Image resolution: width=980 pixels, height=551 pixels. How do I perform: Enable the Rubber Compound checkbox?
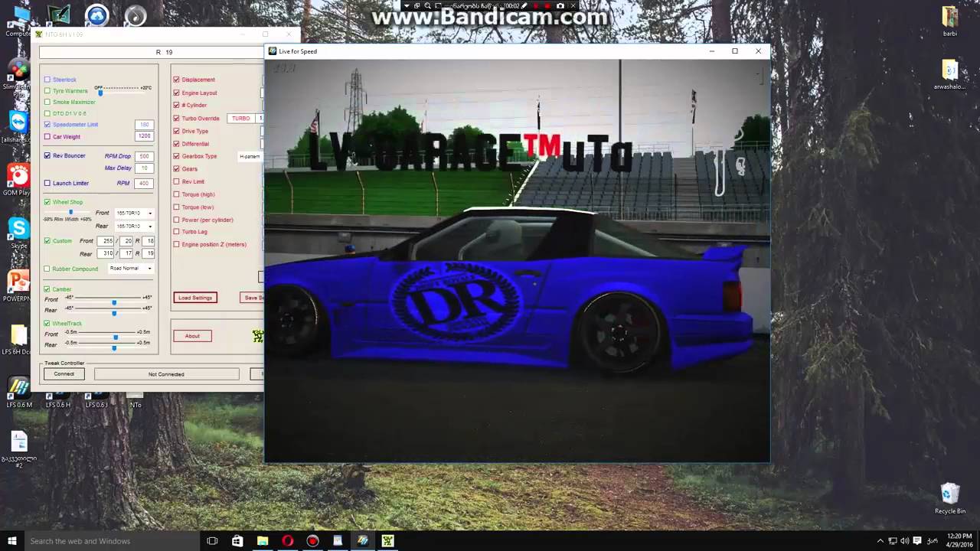[47, 269]
